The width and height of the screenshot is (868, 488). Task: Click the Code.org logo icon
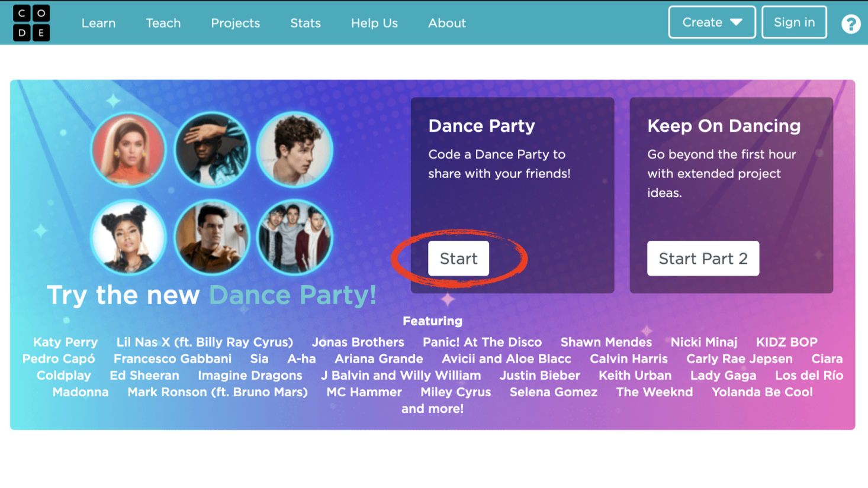pos(31,23)
